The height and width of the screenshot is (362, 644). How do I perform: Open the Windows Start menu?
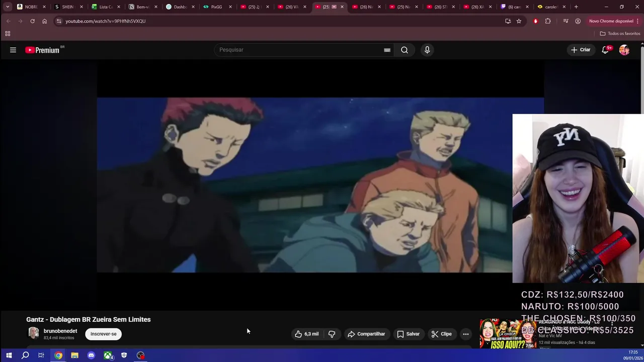9,355
